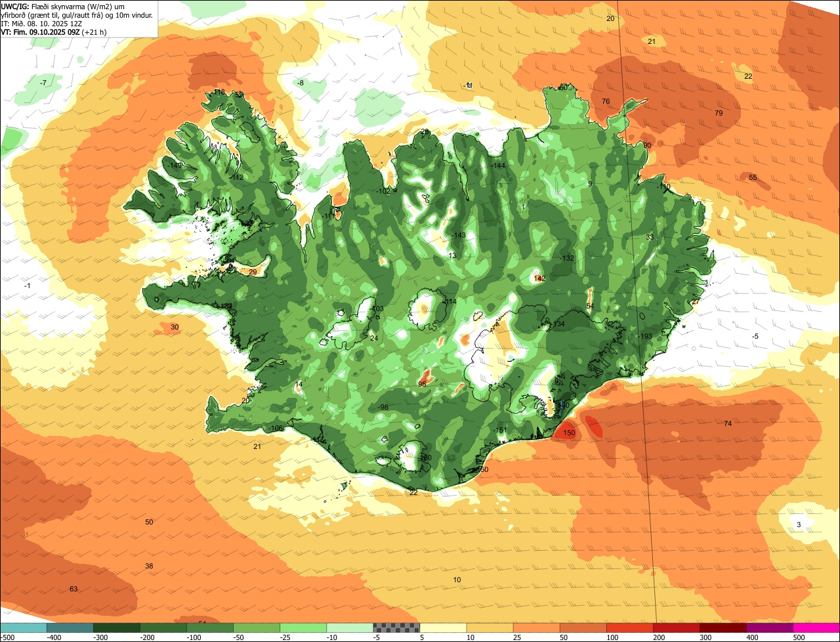This screenshot has height=642, width=840.
Task: Click the "-106" value in southwest Iceland
Action: pyautogui.click(x=276, y=429)
